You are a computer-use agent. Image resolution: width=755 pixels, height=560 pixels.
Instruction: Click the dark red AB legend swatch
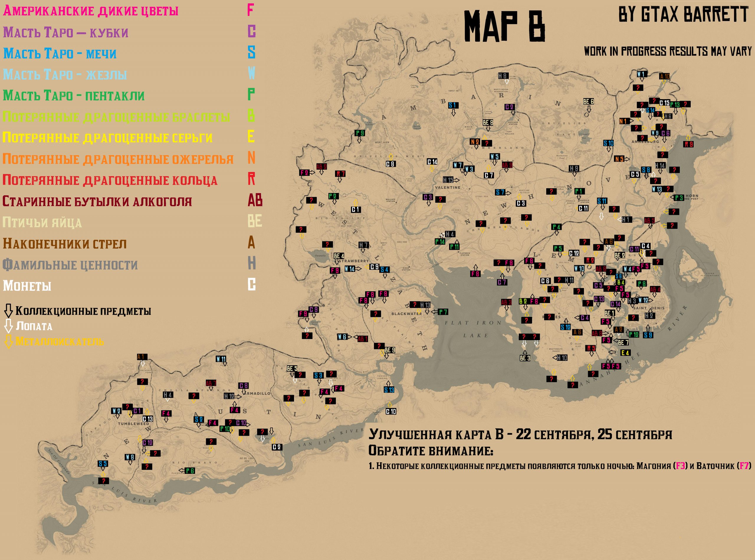tap(255, 200)
